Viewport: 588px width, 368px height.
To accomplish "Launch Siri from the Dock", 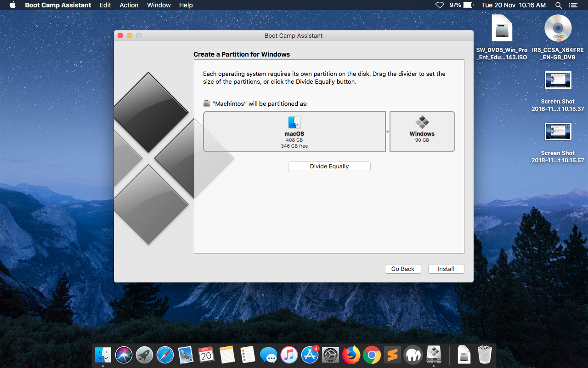I will click(x=124, y=355).
